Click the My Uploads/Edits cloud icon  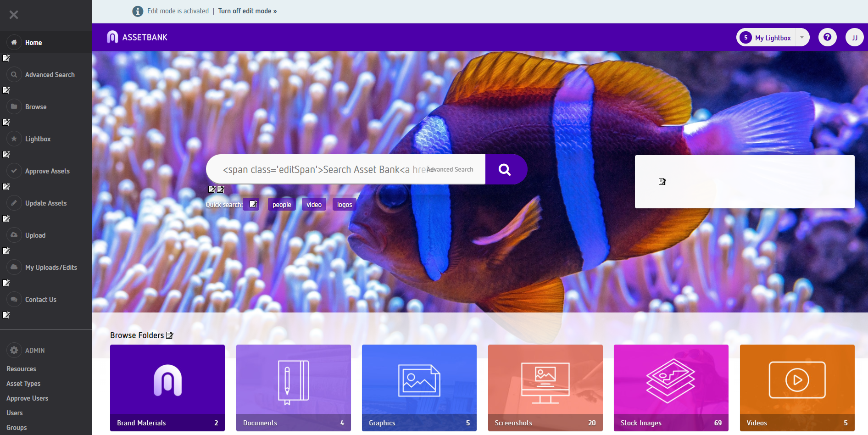click(14, 267)
